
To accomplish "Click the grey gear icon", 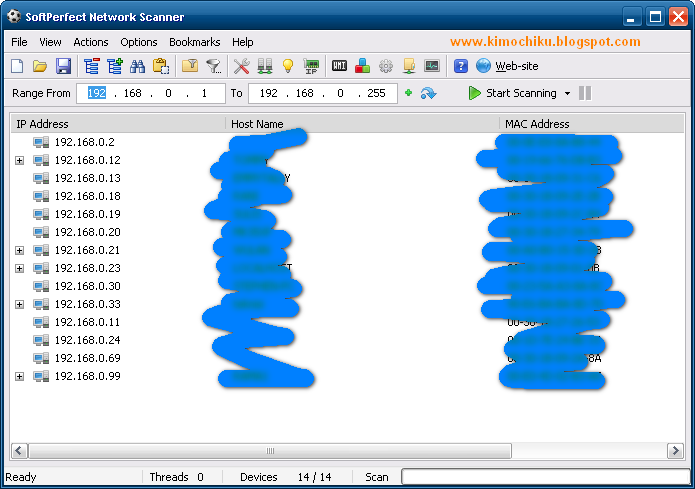I will [386, 67].
